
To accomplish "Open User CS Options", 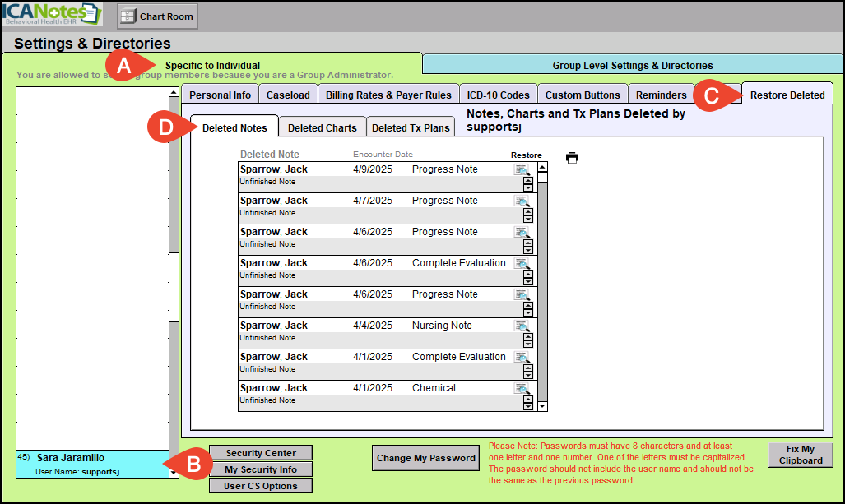I will coord(261,485).
